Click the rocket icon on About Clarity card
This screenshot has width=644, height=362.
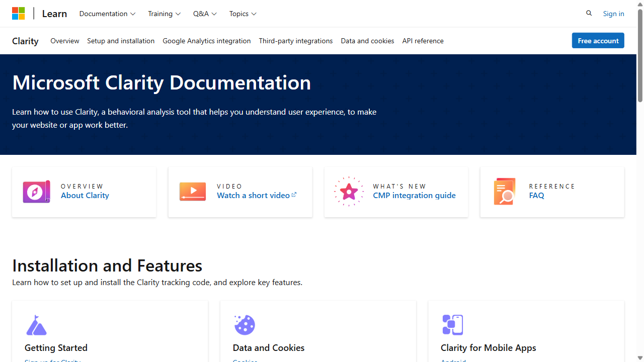(x=36, y=192)
